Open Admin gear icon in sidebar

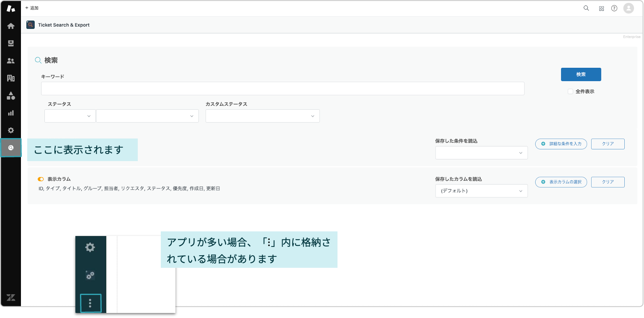(x=11, y=130)
